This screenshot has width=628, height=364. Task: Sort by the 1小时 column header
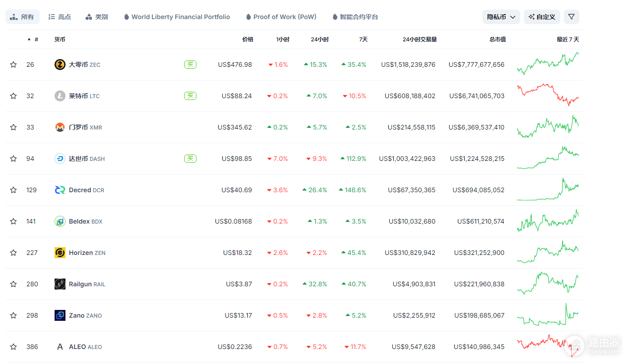[x=282, y=40]
